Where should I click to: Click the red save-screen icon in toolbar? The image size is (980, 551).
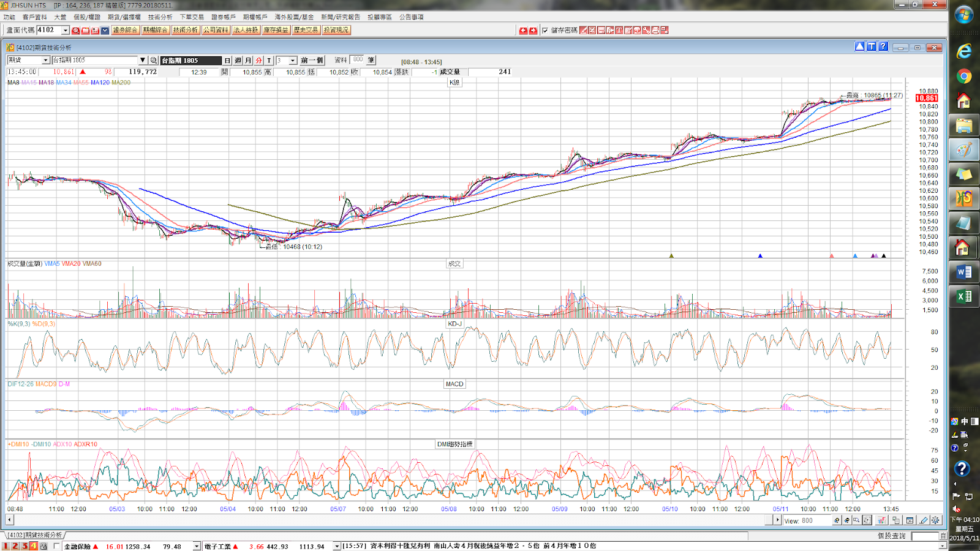click(x=95, y=30)
